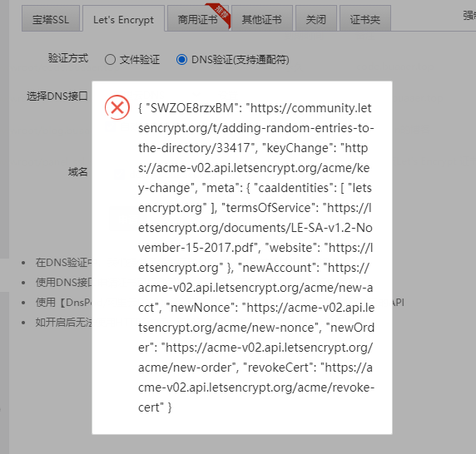Select the Let's Encrypt tab
The height and width of the screenshot is (454, 476).
tap(123, 19)
